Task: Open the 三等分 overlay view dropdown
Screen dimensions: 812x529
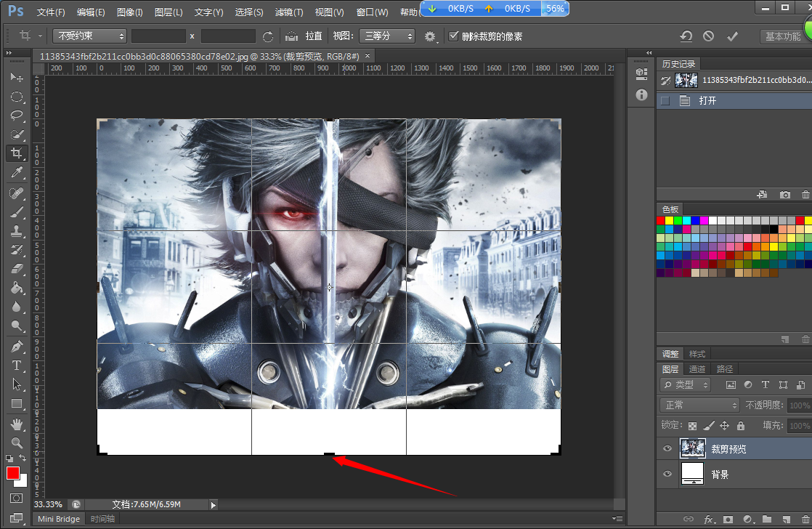Action: click(387, 36)
